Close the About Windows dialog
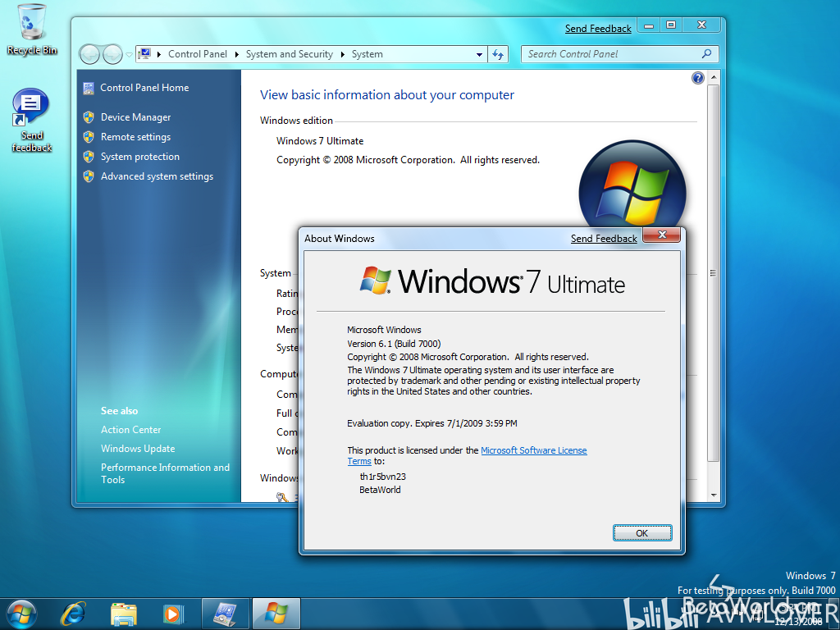The height and width of the screenshot is (630, 840). [662, 235]
